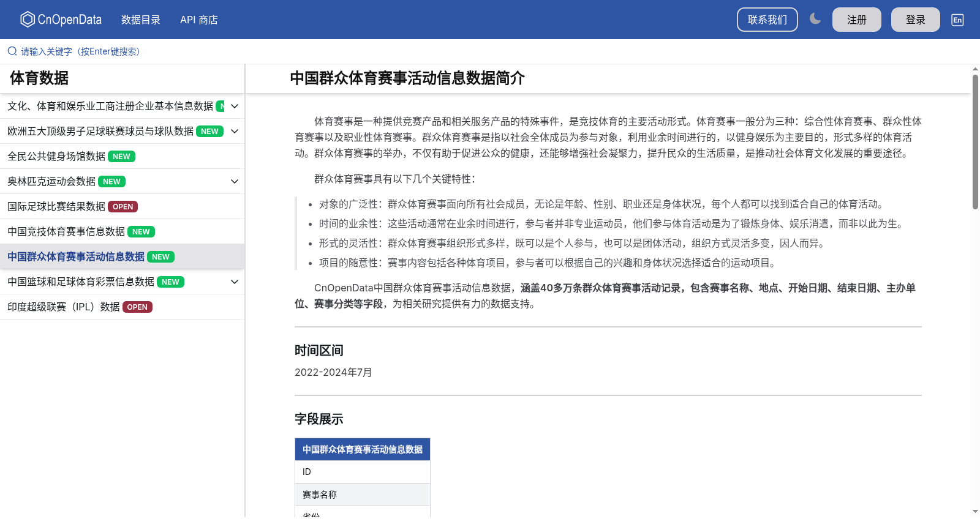
Task: Open 奥林匹克运动会数据 item
Action: click(51, 182)
